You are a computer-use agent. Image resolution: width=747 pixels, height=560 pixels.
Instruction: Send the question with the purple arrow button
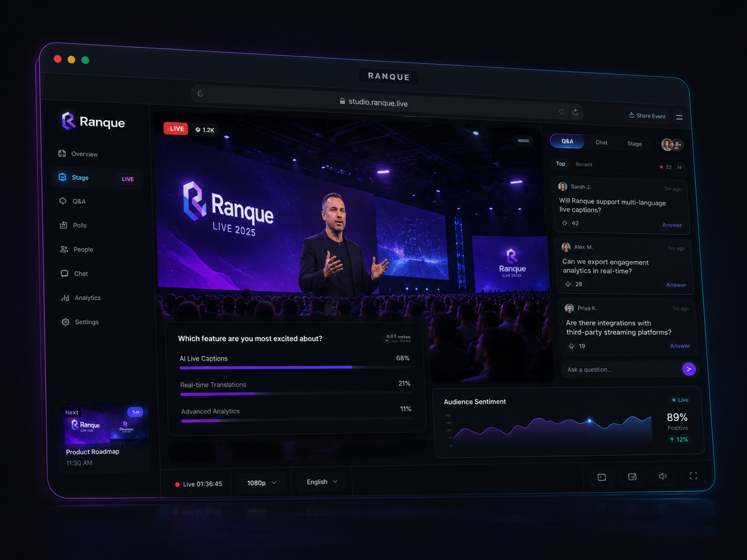(x=688, y=369)
